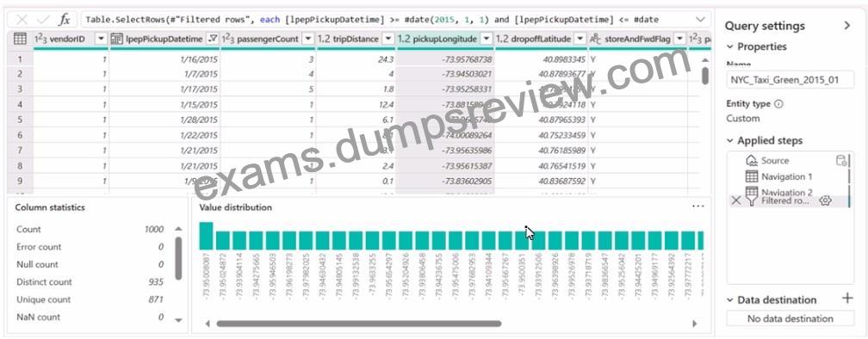Click the query Name input field
The image size is (868, 339).
[790, 80]
